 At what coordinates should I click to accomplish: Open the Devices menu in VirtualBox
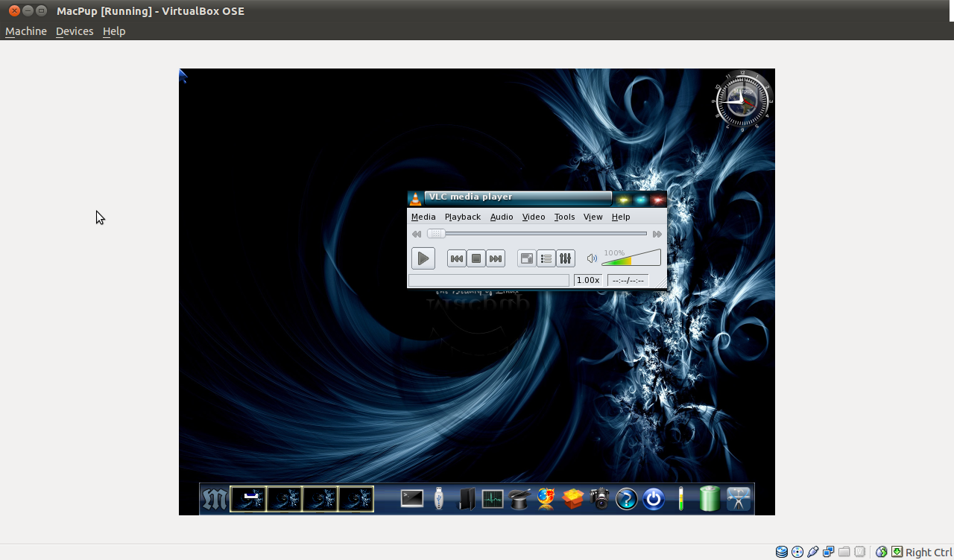(x=74, y=31)
